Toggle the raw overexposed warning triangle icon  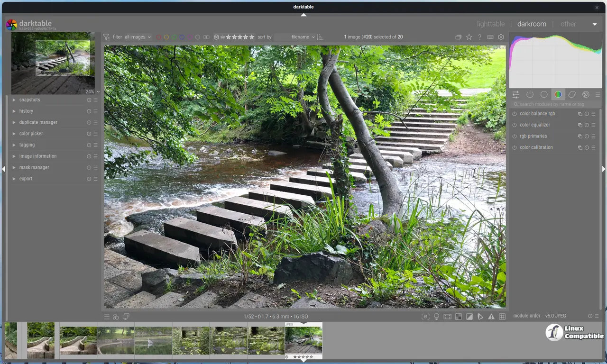[491, 317]
